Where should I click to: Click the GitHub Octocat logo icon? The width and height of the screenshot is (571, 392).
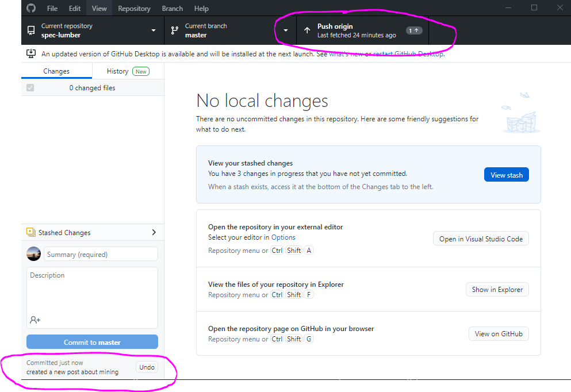click(31, 8)
